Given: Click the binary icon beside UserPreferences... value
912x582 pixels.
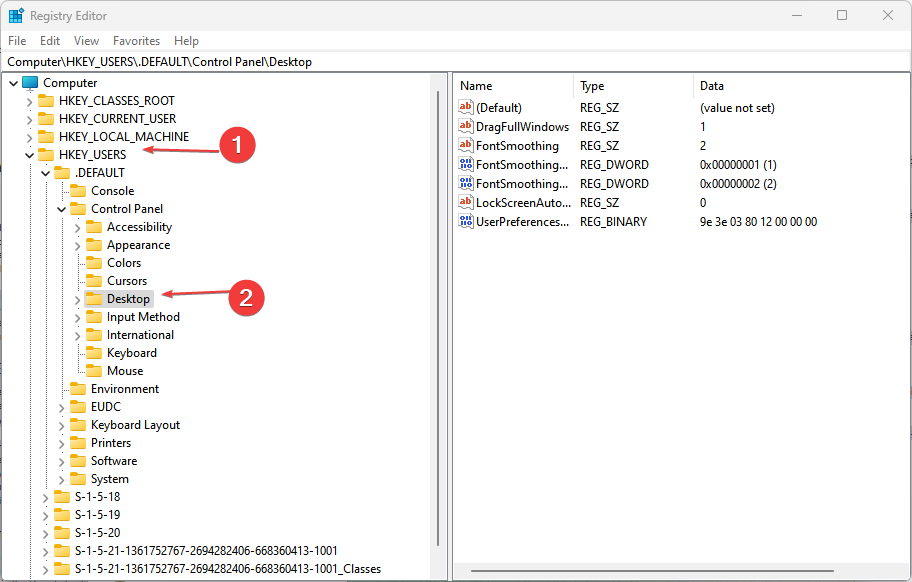Looking at the screenshot, I should [x=466, y=222].
